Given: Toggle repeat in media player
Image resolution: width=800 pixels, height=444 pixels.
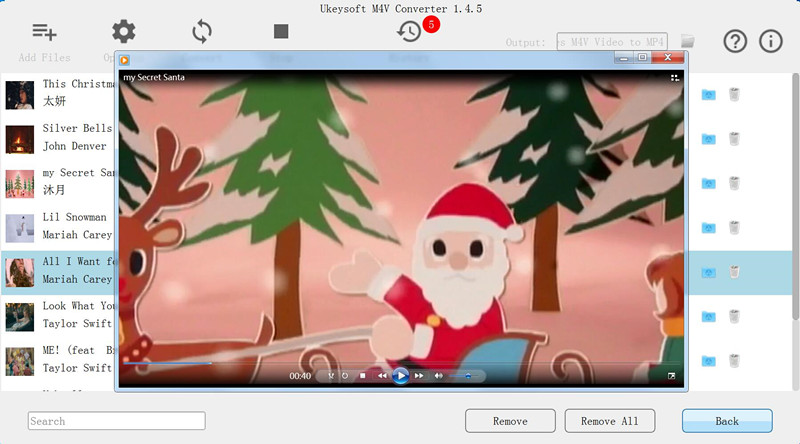Looking at the screenshot, I should (x=345, y=376).
